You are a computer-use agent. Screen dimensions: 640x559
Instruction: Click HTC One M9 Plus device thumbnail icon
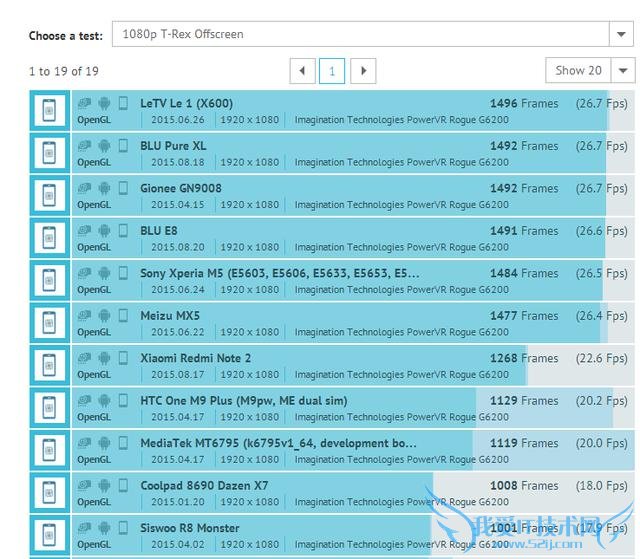[50, 408]
